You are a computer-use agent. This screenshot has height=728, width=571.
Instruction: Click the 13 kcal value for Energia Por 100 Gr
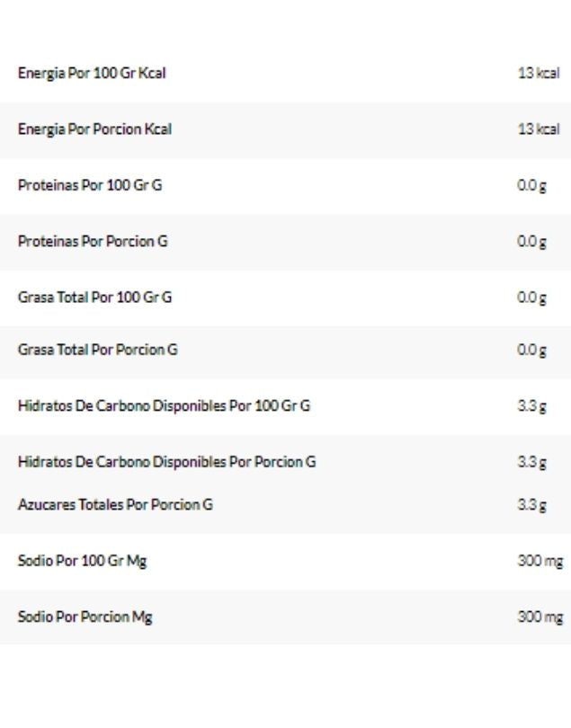pyautogui.click(x=538, y=74)
